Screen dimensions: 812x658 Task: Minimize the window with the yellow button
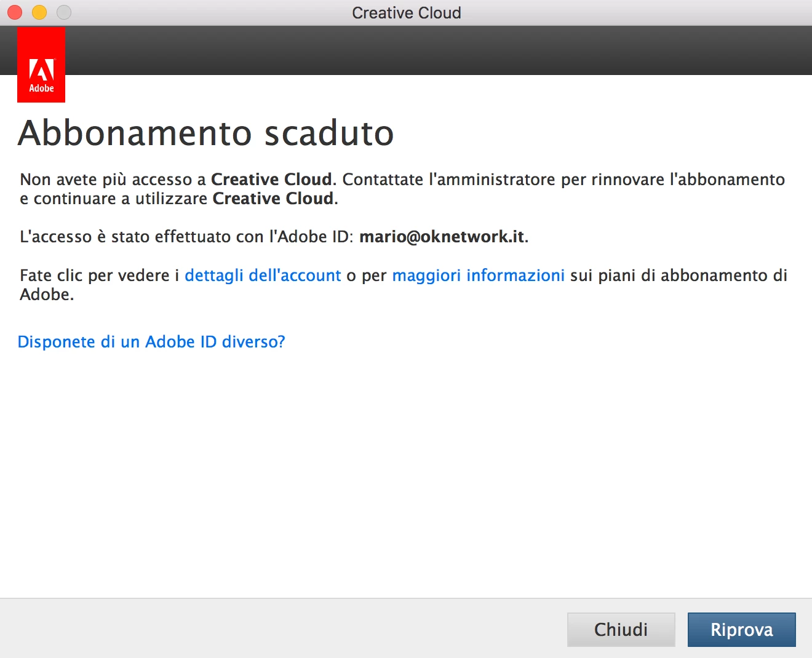tap(39, 12)
